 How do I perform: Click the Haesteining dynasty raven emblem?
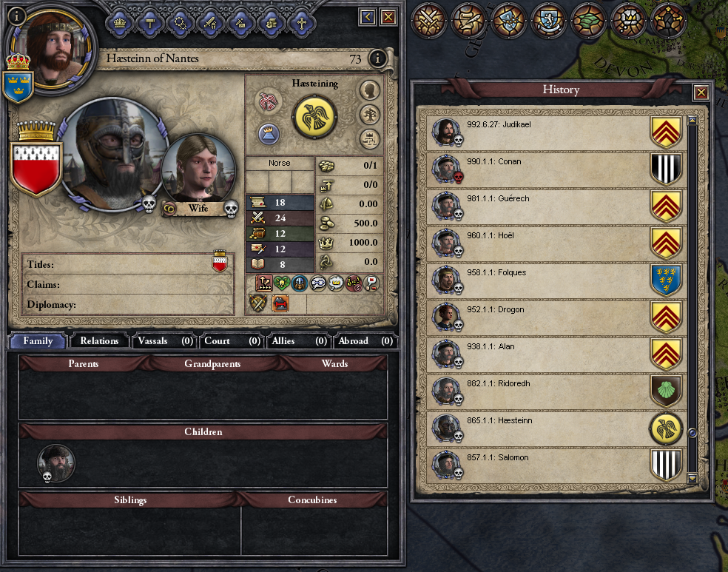click(314, 116)
